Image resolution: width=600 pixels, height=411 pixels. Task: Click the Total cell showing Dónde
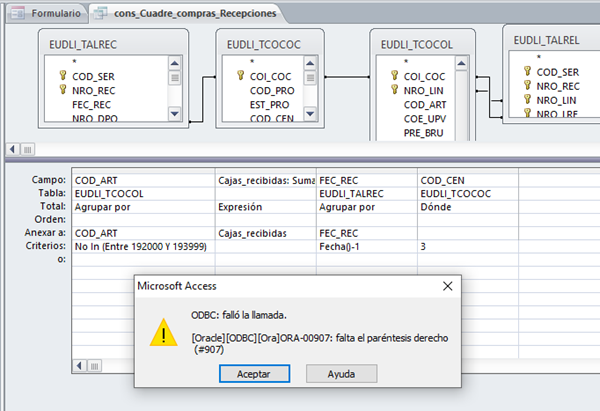tap(467, 206)
